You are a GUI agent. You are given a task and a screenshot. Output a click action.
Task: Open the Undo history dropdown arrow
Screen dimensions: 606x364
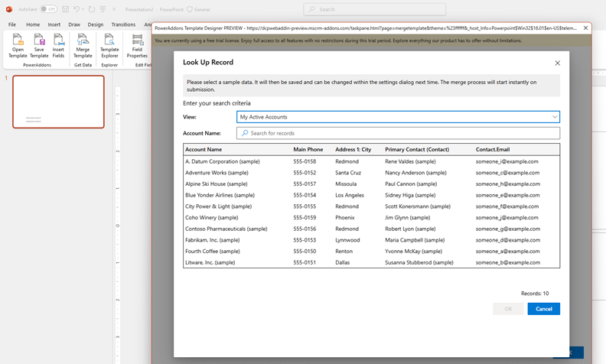point(83,9)
